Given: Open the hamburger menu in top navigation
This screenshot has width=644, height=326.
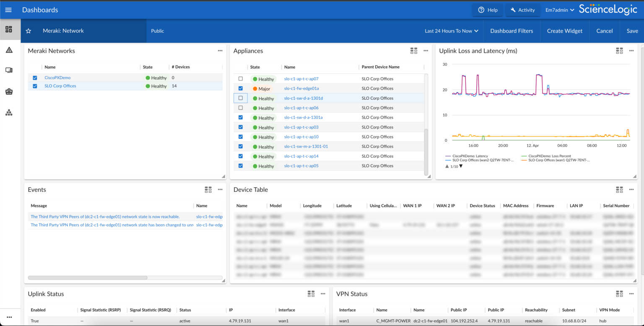Looking at the screenshot, I should pyautogui.click(x=8, y=10).
